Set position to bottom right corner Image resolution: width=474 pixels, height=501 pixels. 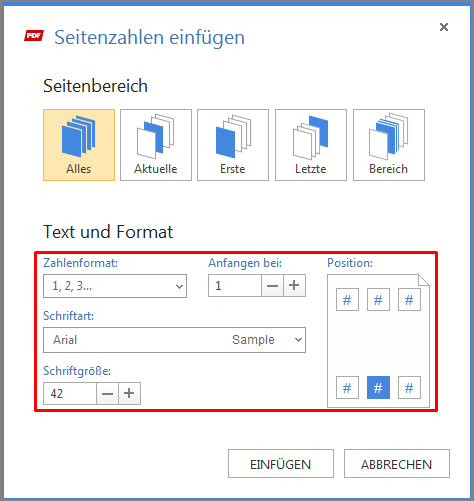point(409,388)
